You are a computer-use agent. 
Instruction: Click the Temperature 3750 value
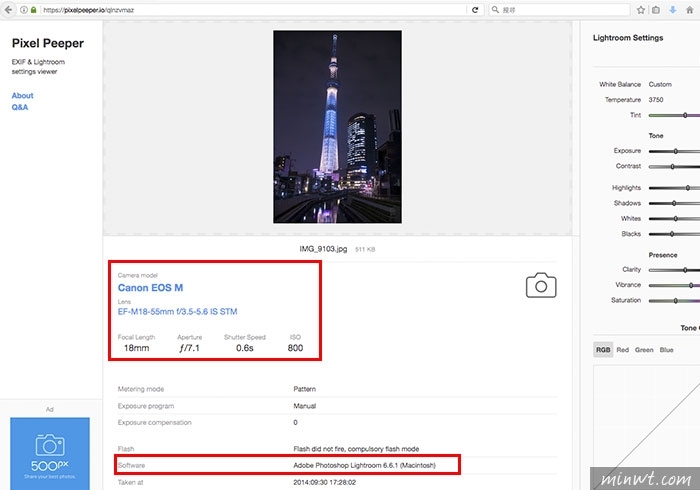pyautogui.click(x=656, y=100)
